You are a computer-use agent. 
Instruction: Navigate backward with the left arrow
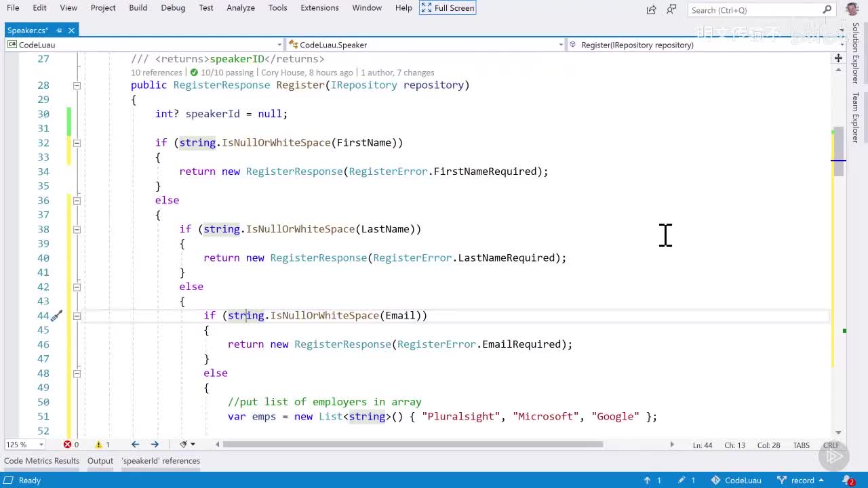(135, 445)
